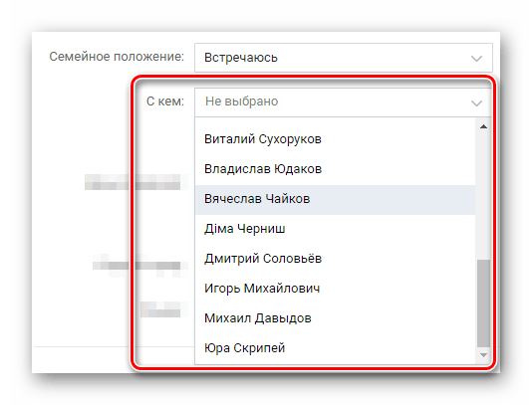Choose the highlighted Вячеслав Чайков entry

pos(335,199)
